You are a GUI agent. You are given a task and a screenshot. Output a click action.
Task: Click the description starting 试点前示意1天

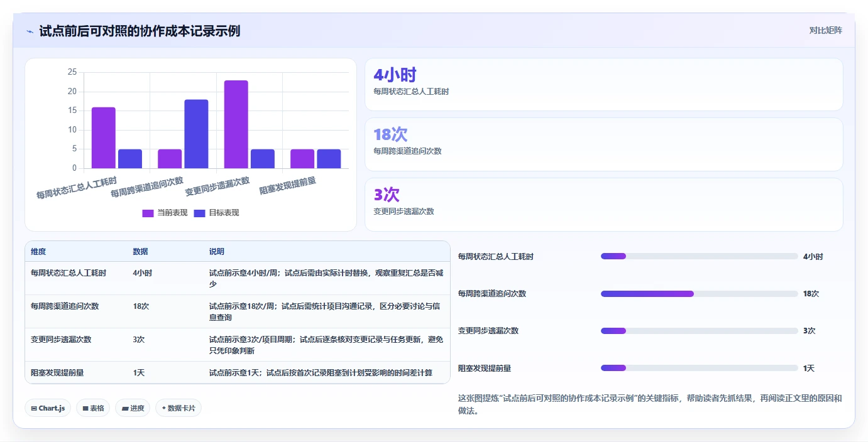click(321, 373)
